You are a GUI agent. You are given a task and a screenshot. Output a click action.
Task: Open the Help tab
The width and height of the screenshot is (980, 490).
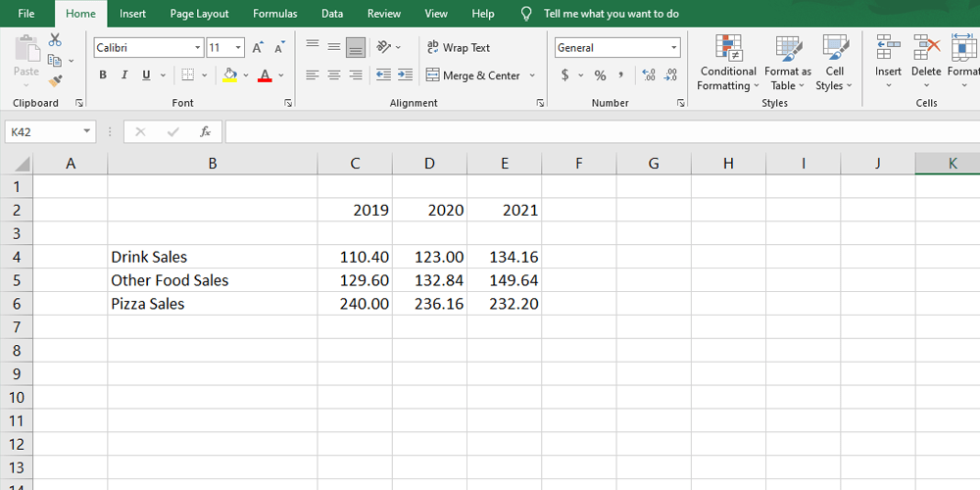point(483,14)
